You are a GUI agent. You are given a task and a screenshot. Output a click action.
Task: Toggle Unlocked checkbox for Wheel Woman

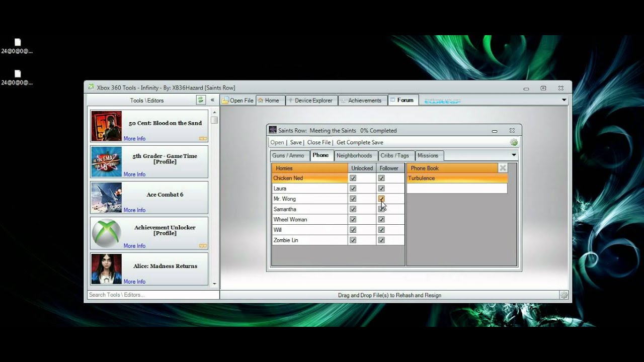tap(353, 219)
